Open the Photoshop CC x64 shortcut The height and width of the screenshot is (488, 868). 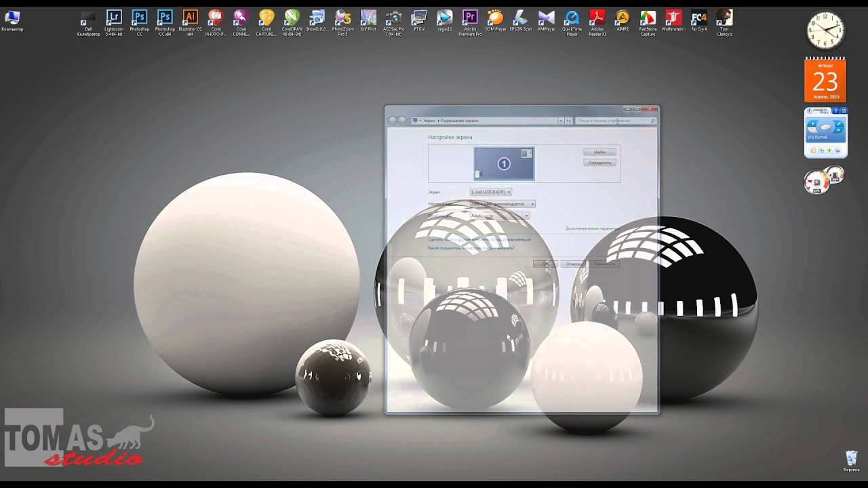click(165, 23)
